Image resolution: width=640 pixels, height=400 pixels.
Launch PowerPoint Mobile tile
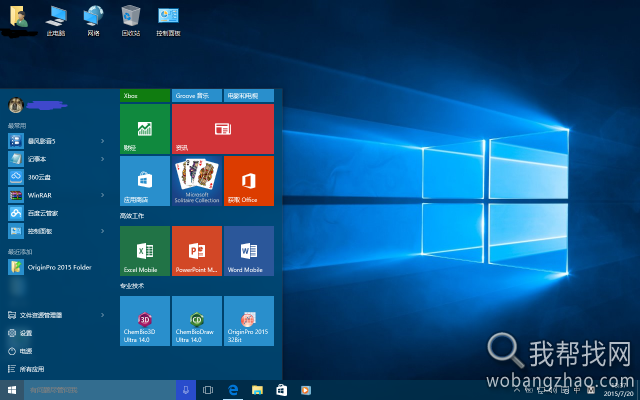point(197,251)
